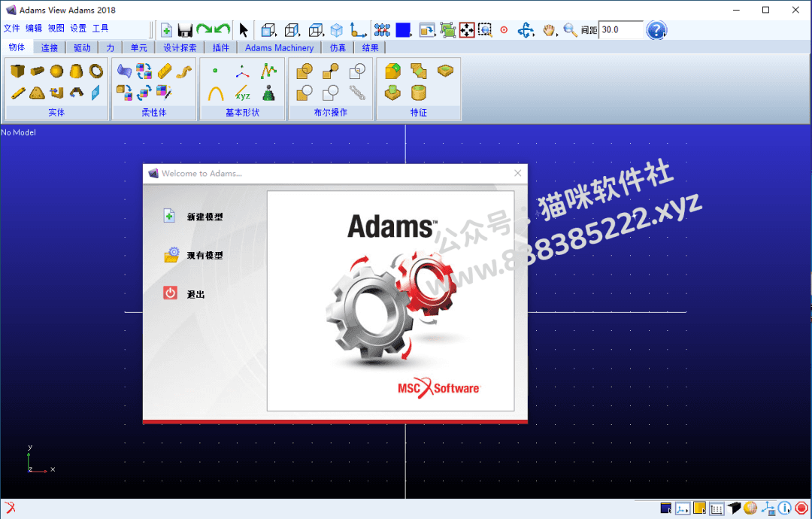Switch to the 设计探索 tab
Viewport: 812px width, 519px height.
[x=180, y=47]
